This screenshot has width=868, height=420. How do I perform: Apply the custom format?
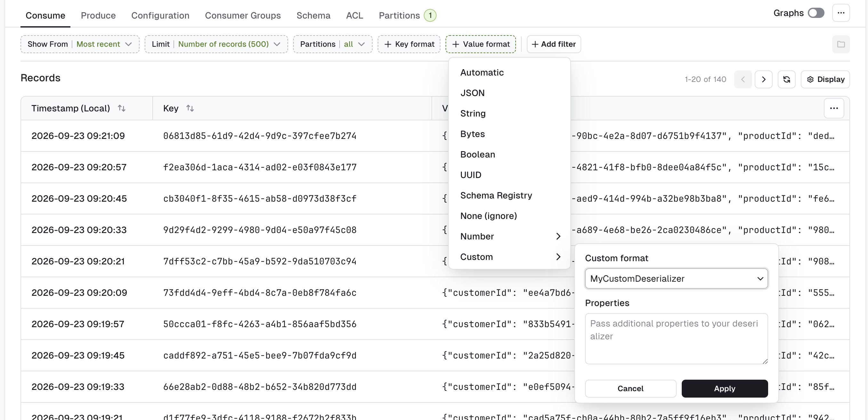725,388
